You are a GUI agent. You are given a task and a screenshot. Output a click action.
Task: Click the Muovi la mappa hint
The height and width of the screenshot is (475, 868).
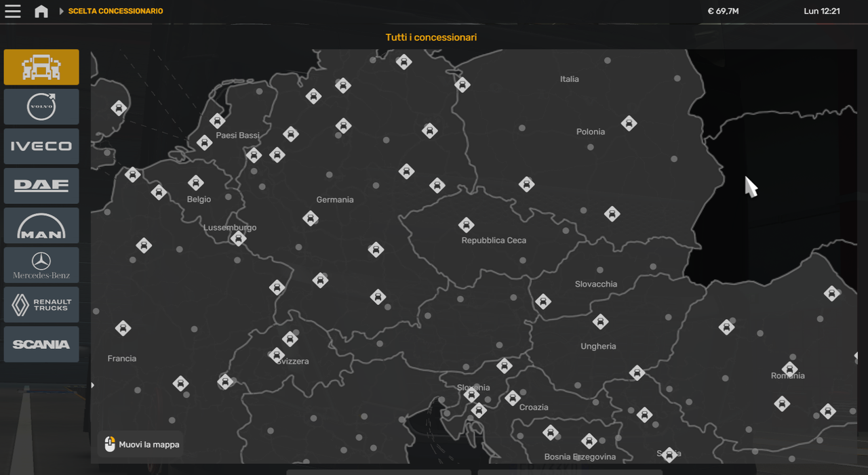140,445
